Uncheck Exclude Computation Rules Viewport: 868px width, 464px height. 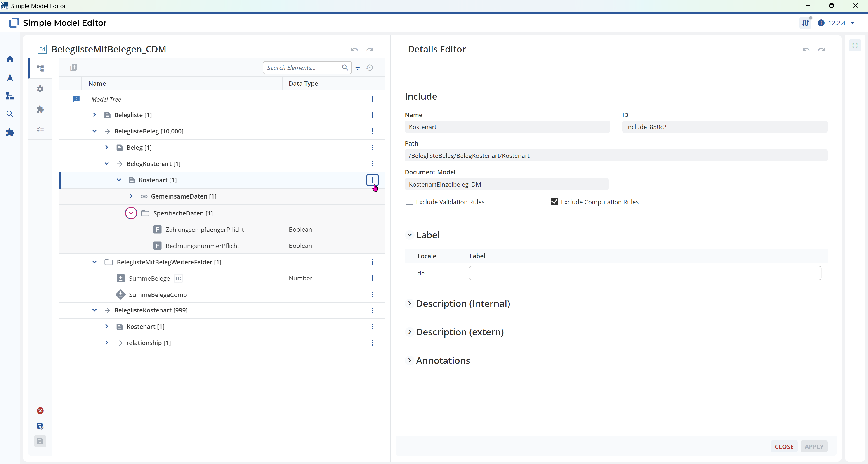[554, 201]
